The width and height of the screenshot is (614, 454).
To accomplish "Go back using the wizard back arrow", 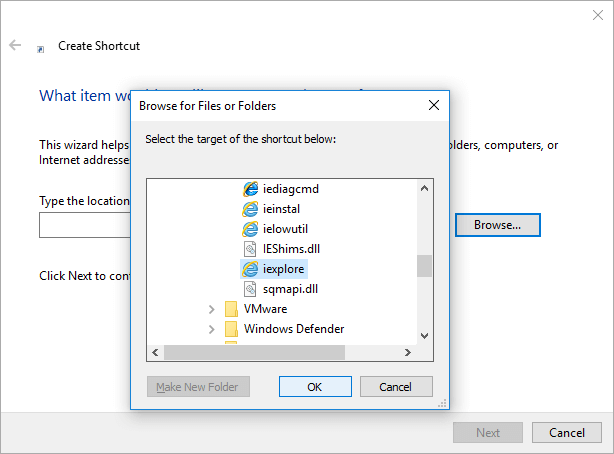I will [15, 46].
